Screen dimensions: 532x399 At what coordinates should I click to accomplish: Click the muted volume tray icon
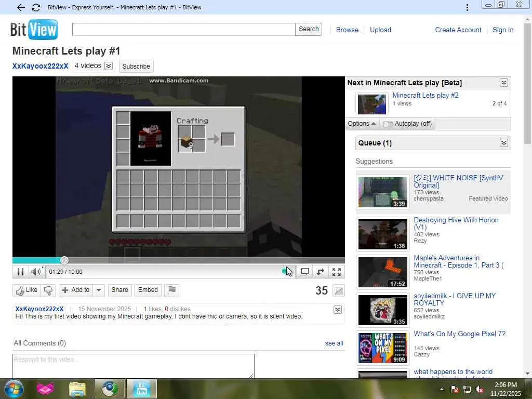pos(480,390)
